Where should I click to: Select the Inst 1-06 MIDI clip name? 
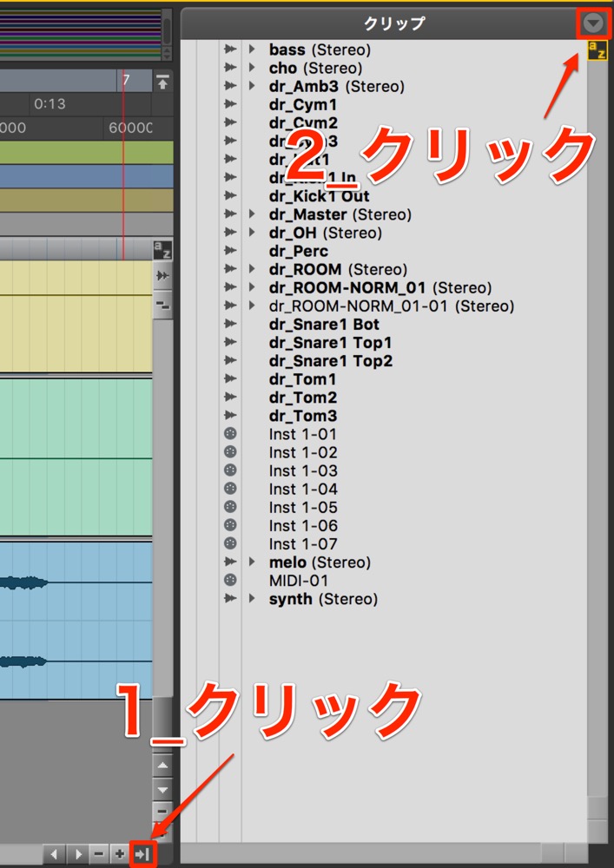click(x=303, y=525)
